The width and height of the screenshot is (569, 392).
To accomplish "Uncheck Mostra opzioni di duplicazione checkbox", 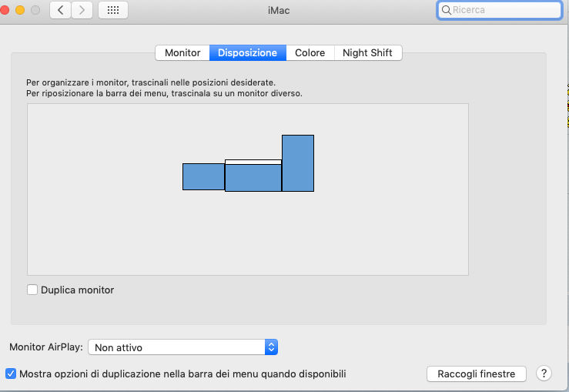I will coord(11,374).
